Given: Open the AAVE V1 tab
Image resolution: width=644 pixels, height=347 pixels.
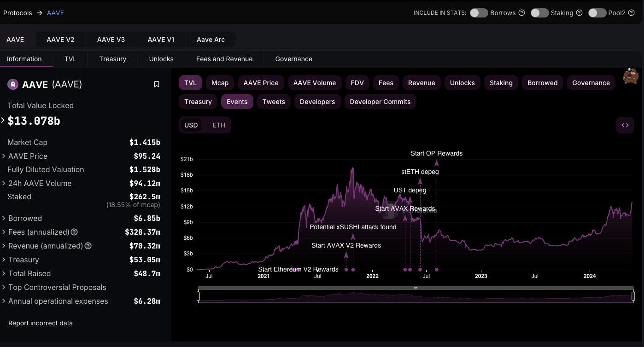Looking at the screenshot, I should (161, 40).
